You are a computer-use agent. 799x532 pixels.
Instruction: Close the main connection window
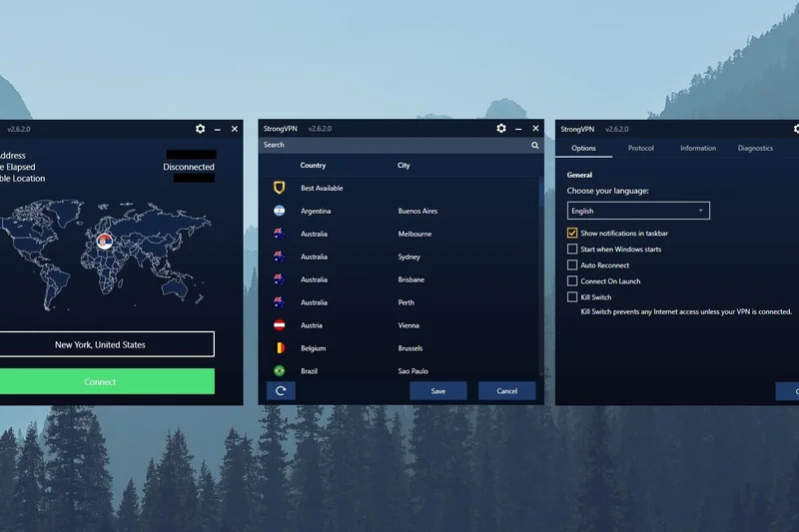235,129
